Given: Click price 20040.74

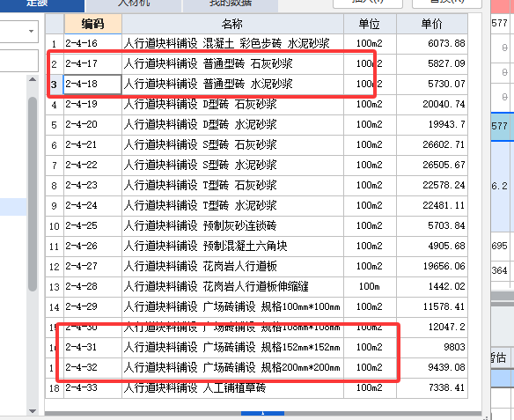Looking at the screenshot, I should pyautogui.click(x=432, y=104).
